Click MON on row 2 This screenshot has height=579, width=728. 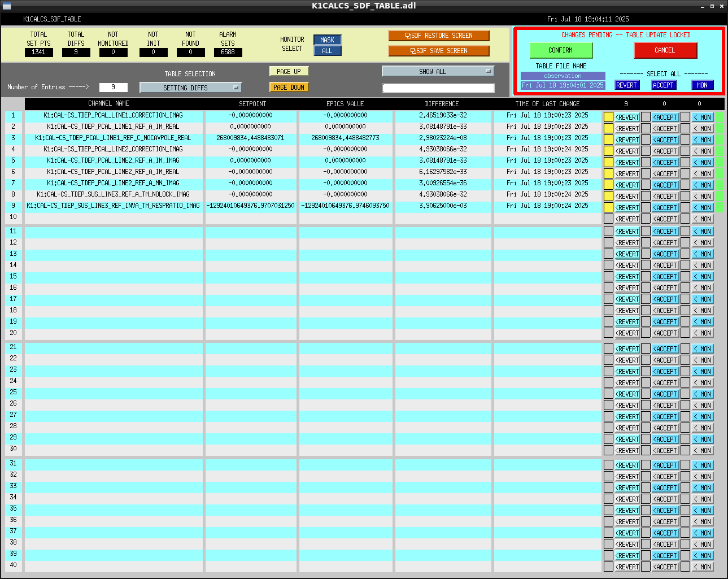[x=703, y=128]
